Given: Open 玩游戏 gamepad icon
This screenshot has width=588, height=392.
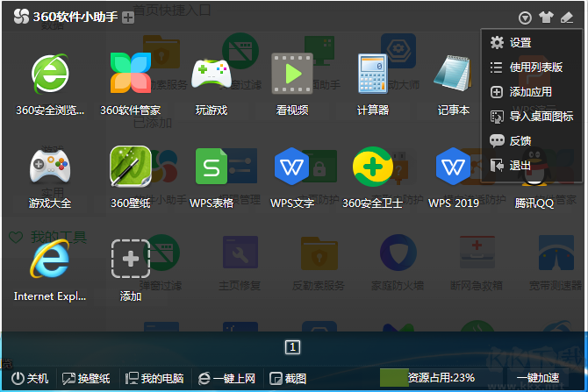Looking at the screenshot, I should (x=212, y=73).
